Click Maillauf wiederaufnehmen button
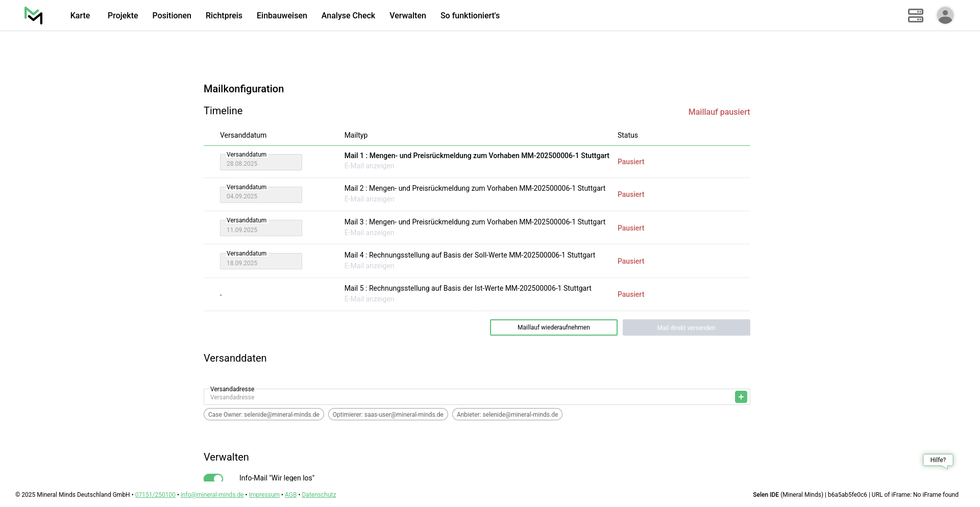The image size is (980, 507). click(553, 327)
